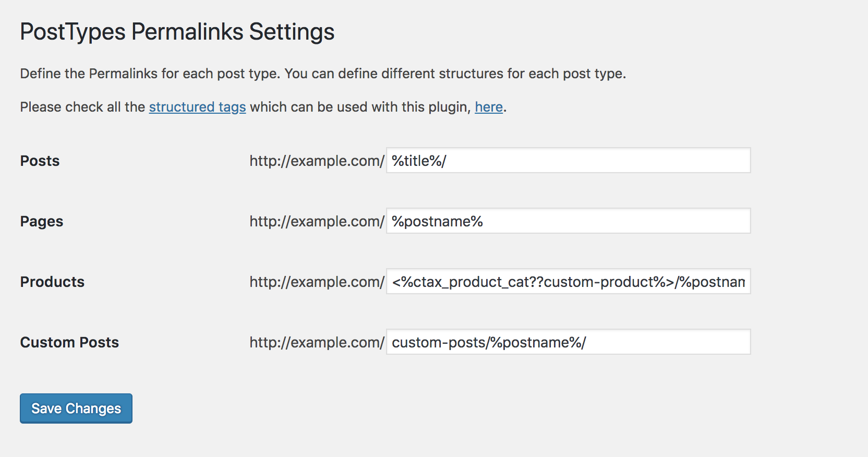
Task: Click the "which can be used with this plugin" text
Action: (360, 107)
